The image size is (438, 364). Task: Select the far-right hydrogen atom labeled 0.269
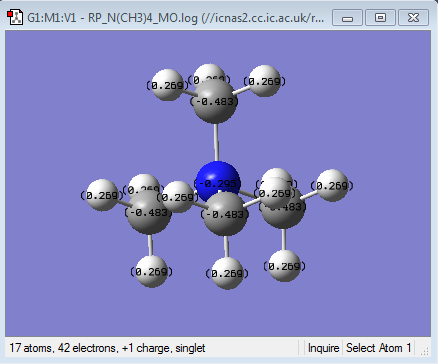pos(332,185)
